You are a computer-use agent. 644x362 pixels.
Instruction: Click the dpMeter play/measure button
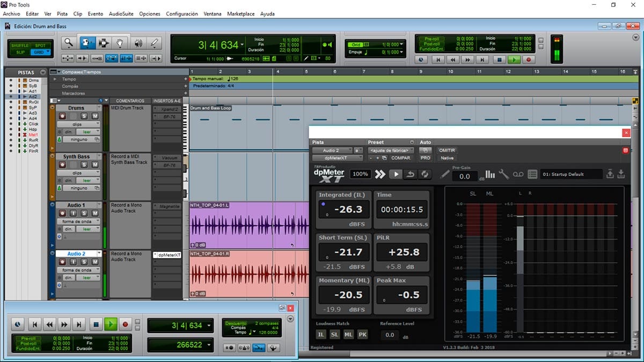(396, 174)
